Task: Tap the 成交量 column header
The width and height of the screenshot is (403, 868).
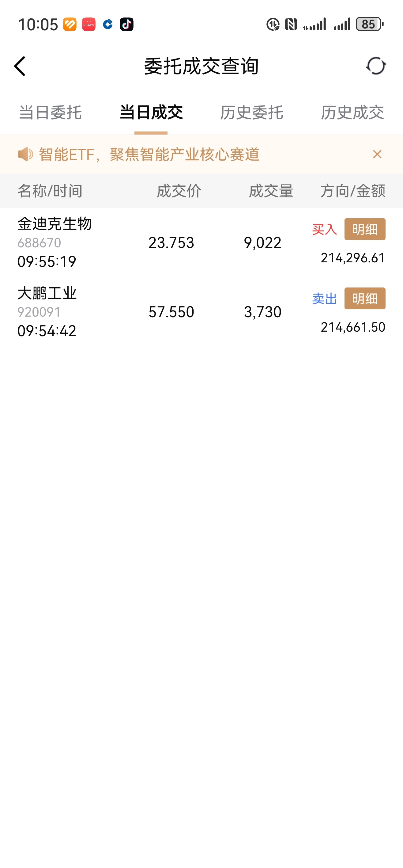Action: (x=271, y=191)
